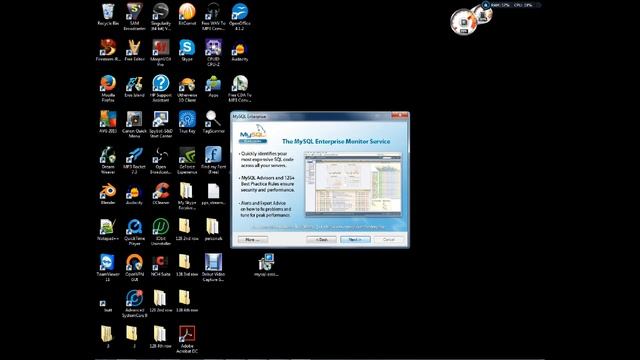Click the Enterprise Monitor screenshot thumbnail
The width and height of the screenshot is (640, 360).
[x=353, y=183]
